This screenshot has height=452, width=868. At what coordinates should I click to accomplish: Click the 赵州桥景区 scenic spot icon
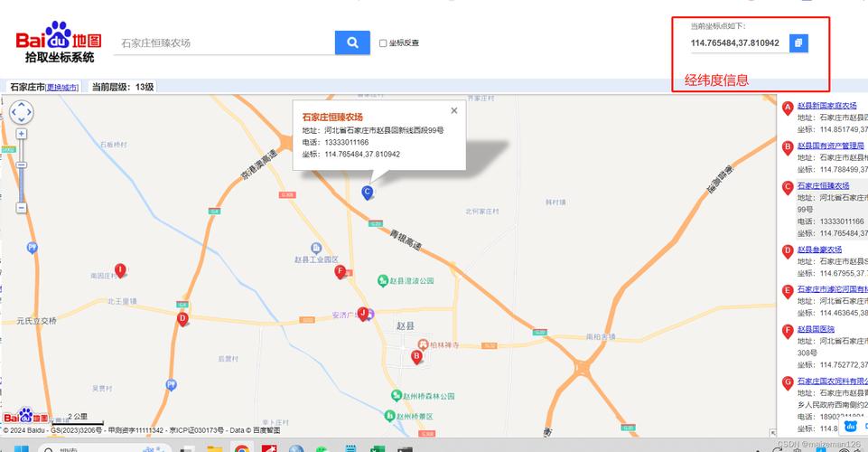coord(389,416)
